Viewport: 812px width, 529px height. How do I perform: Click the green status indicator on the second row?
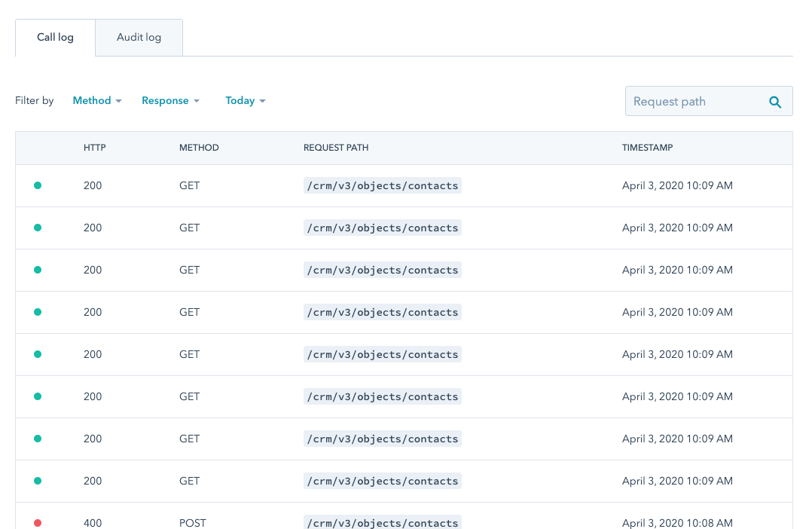[x=38, y=228]
